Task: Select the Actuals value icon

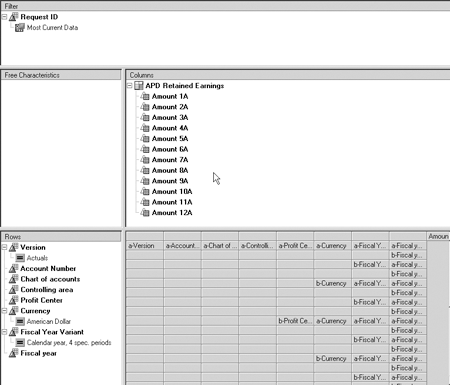Action: pos(20,258)
